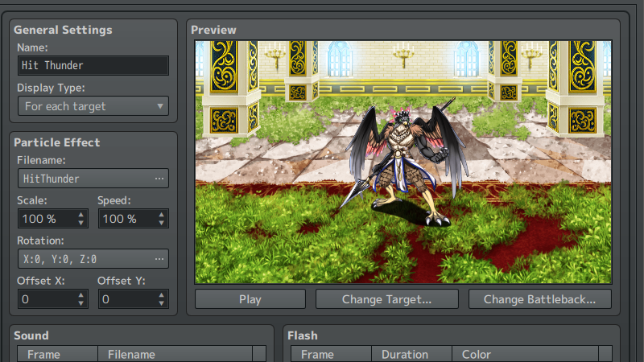
Task: Increase Offset Y with the up arrow
Action: pos(162,294)
